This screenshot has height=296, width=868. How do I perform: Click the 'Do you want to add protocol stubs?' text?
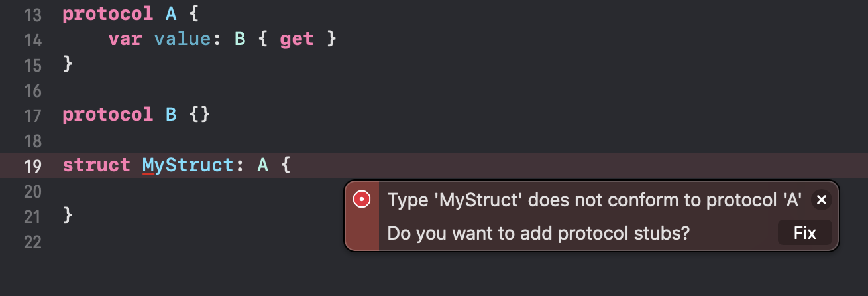(539, 233)
